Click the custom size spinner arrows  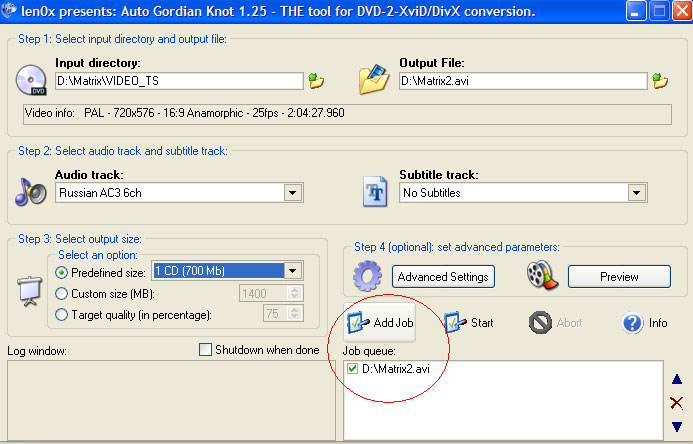pyautogui.click(x=295, y=293)
